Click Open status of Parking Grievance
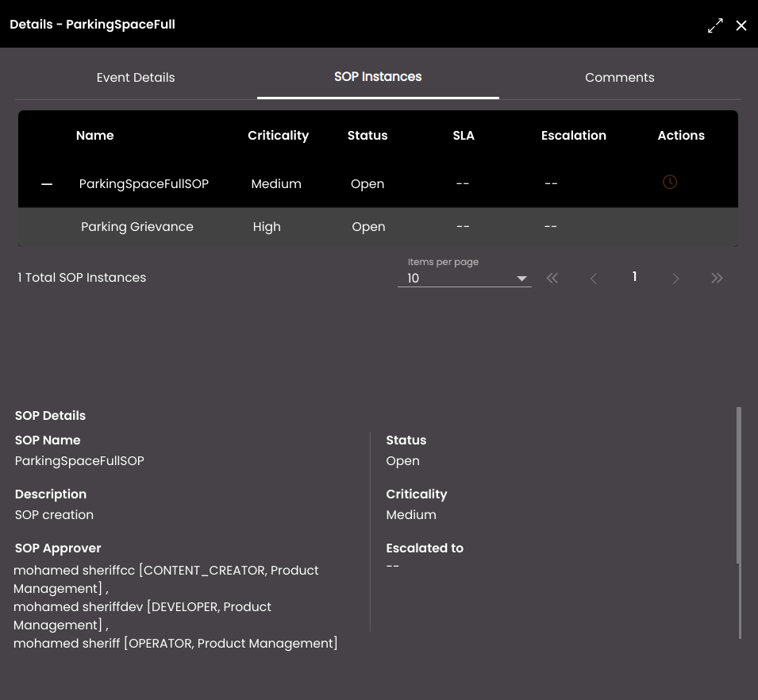 (x=368, y=227)
